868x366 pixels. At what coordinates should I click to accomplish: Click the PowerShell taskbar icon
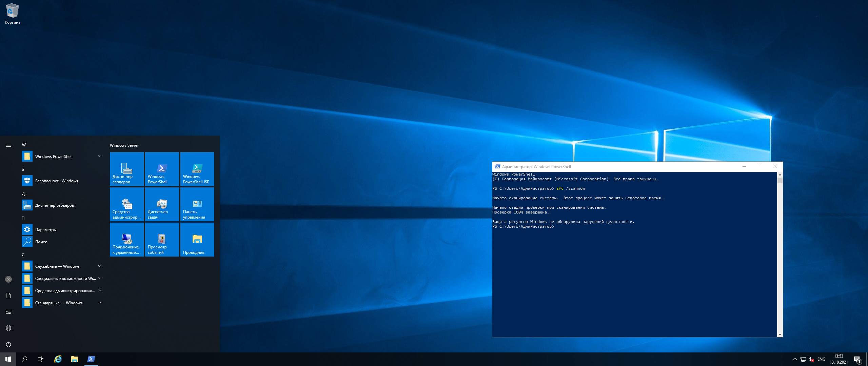91,359
